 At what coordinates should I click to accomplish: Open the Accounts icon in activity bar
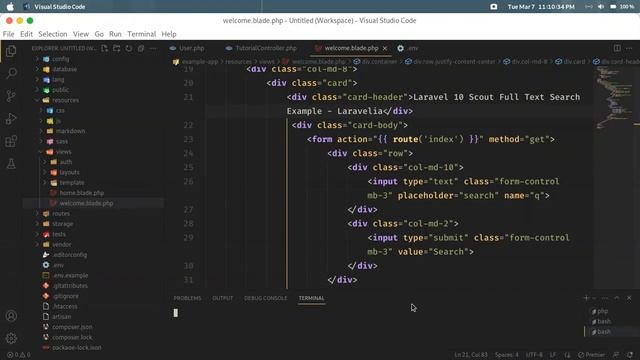11,316
